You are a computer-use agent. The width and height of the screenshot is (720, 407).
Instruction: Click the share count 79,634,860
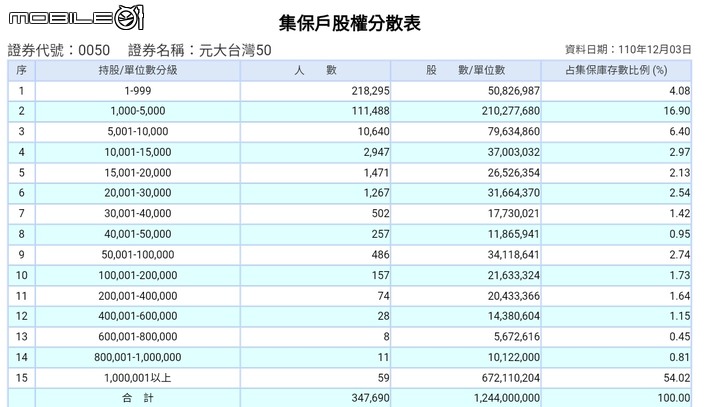pyautogui.click(x=514, y=132)
